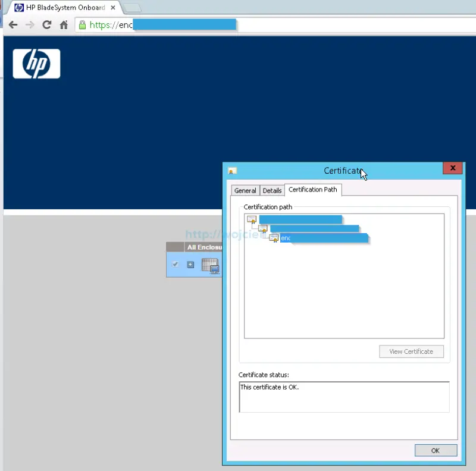Open a new browser tab
The height and width of the screenshot is (471, 476).
(x=133, y=7)
